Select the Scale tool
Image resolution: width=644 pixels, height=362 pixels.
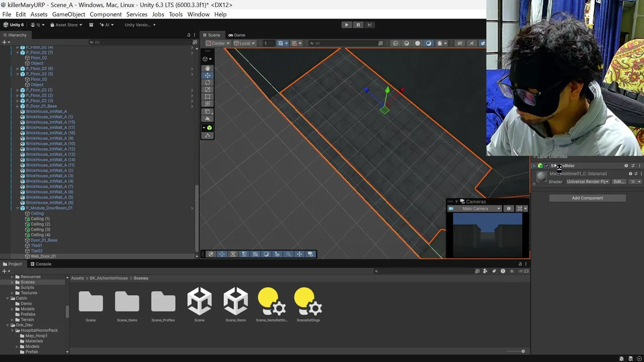[x=207, y=89]
